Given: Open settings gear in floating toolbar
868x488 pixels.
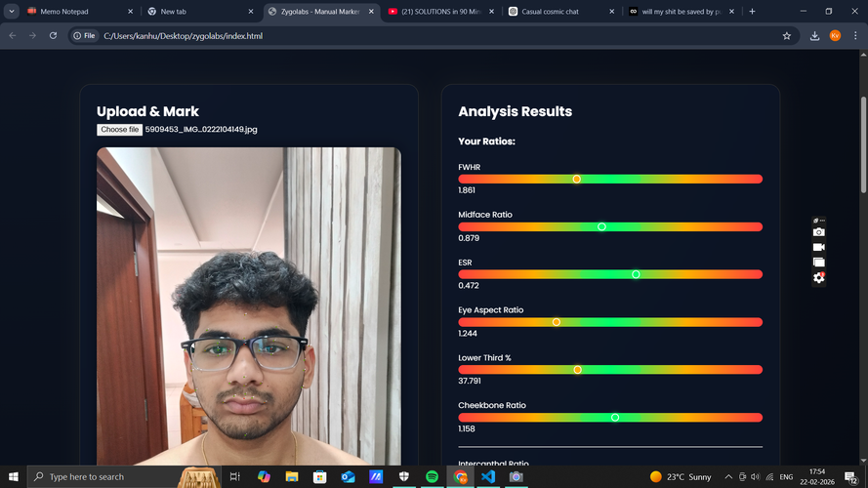Looking at the screenshot, I should tap(818, 277).
